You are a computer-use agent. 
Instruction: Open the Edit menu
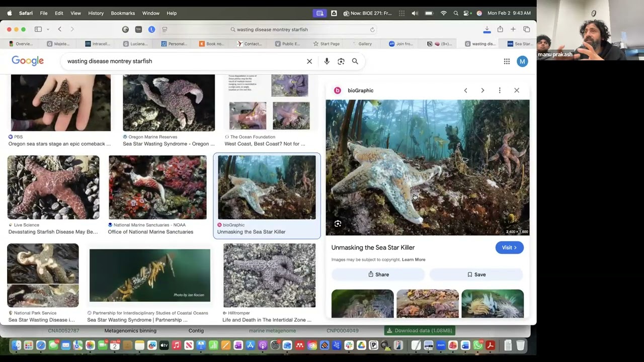[59, 13]
